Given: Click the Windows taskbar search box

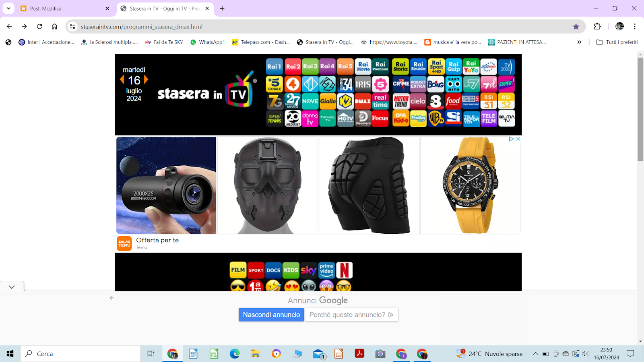Looking at the screenshot, I should click(80, 354).
